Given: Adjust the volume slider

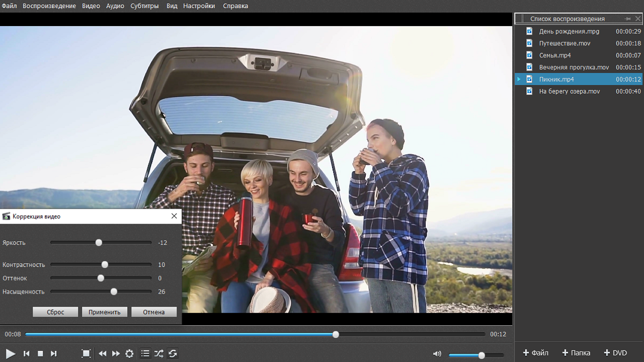Looking at the screenshot, I should click(x=476, y=355).
